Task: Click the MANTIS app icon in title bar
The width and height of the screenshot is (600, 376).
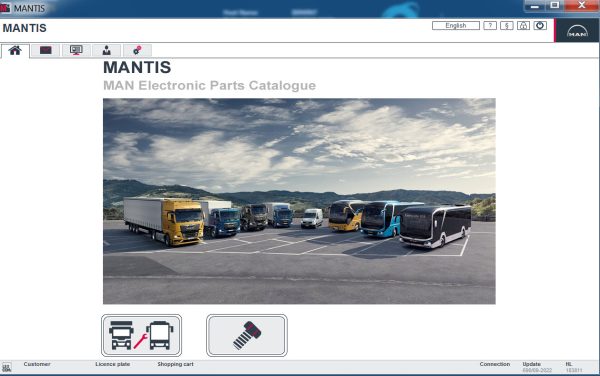Action: [x=5, y=8]
